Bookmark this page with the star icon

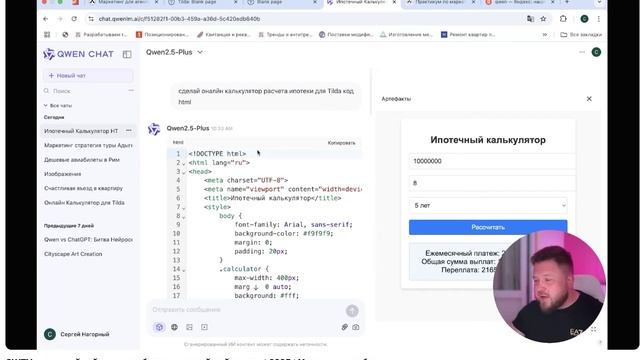click(x=543, y=19)
